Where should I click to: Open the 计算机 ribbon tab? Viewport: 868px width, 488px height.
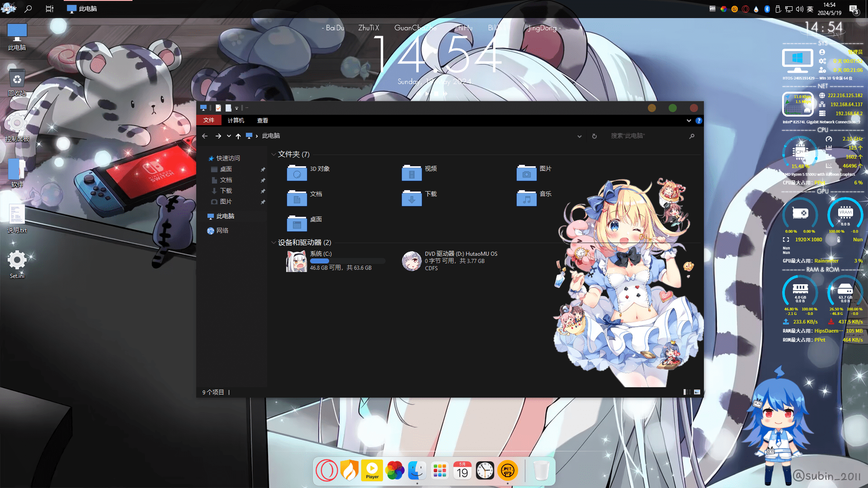(x=236, y=120)
